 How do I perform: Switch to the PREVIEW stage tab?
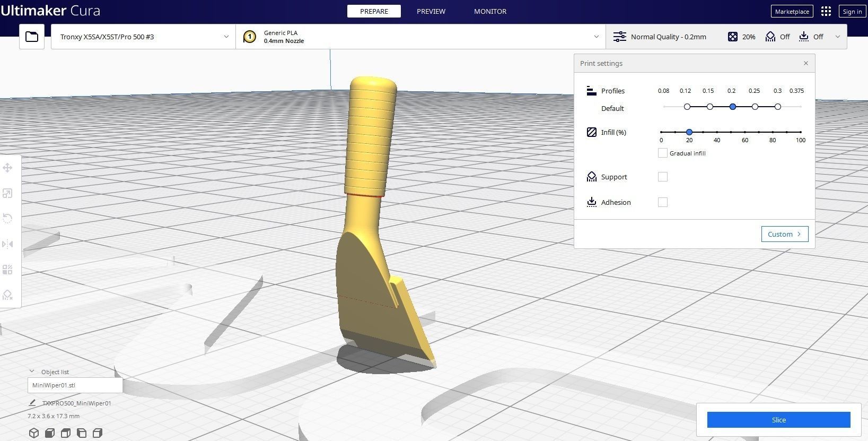point(431,11)
